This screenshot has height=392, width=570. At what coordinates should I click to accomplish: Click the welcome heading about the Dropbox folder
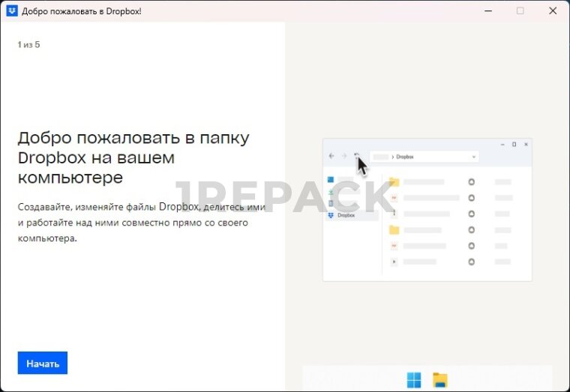pos(133,158)
